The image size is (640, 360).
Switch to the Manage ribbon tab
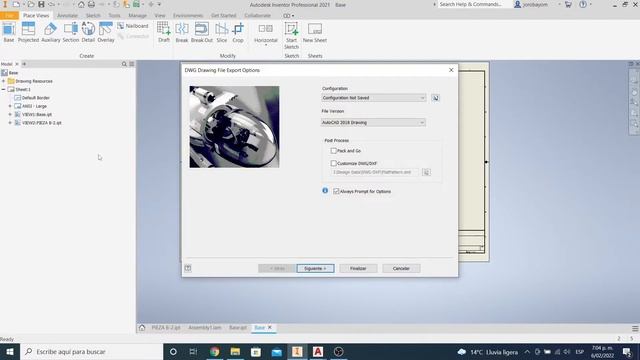point(138,16)
